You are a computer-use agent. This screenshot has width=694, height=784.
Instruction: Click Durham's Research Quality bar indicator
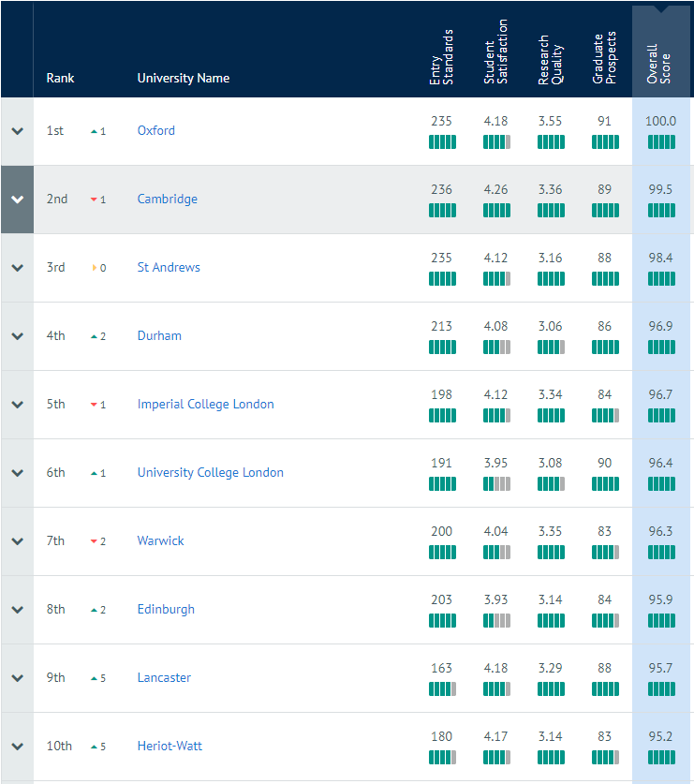(x=551, y=347)
